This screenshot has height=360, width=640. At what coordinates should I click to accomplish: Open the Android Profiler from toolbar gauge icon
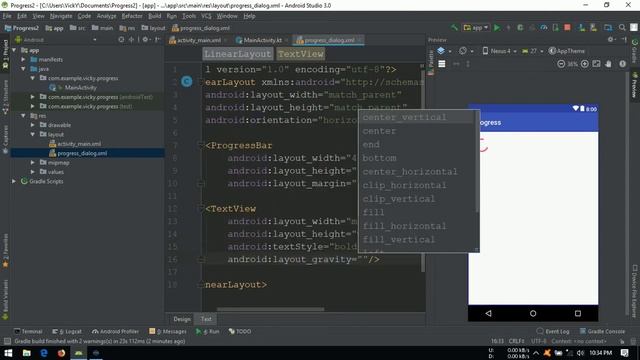coord(544,28)
